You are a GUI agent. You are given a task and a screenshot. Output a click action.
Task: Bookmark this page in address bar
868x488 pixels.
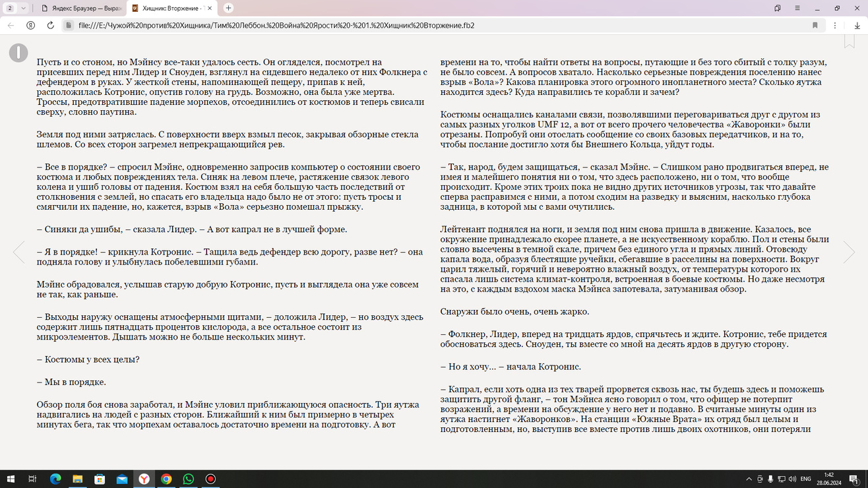tap(815, 25)
